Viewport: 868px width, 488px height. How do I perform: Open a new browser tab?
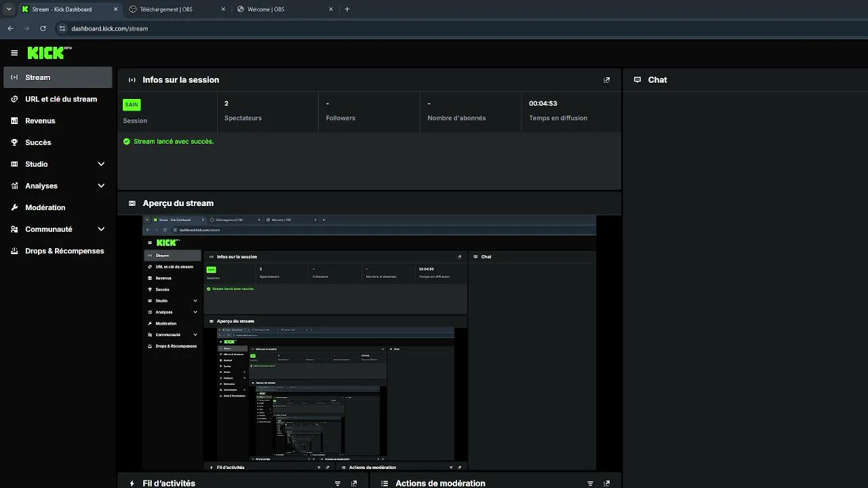click(x=347, y=9)
